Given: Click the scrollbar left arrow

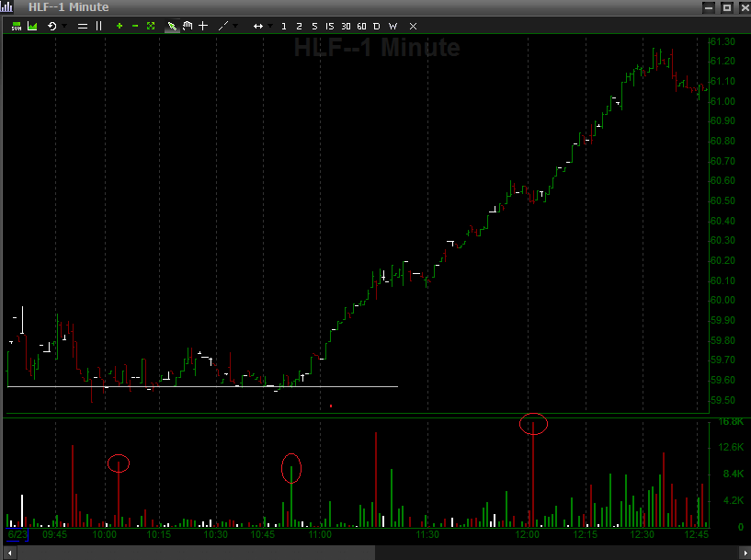Looking at the screenshot, I should [x=9, y=553].
